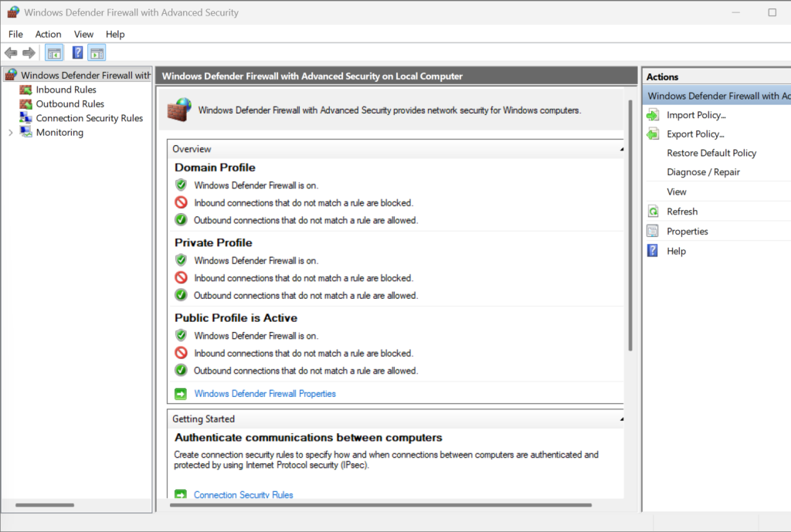Click Restore Default Policy action
The image size is (791, 532).
[711, 153]
